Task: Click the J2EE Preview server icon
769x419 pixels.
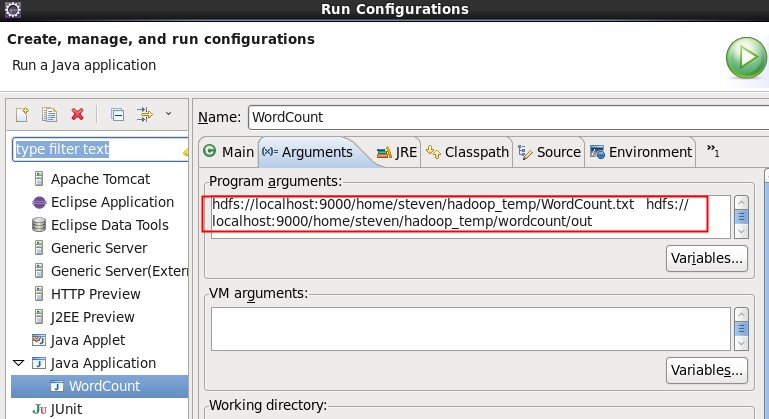Action: (39, 317)
